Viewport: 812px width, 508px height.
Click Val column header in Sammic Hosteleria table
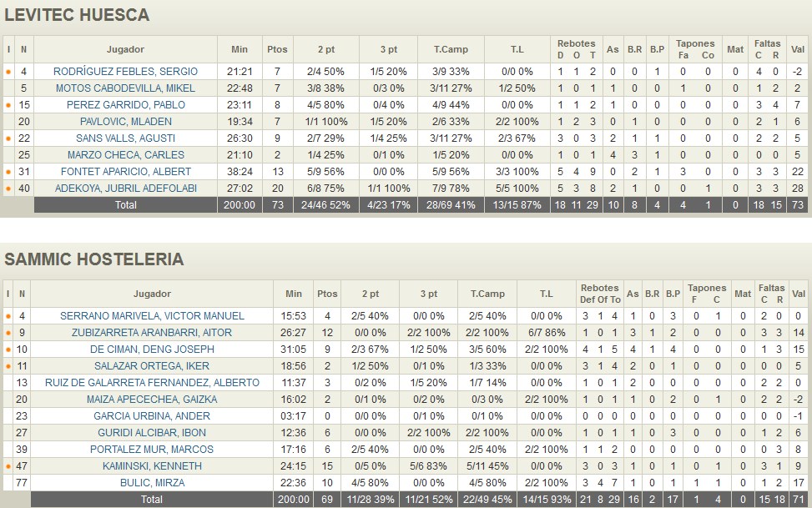(x=799, y=294)
